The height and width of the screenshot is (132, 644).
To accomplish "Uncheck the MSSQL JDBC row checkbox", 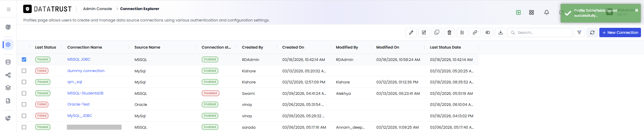I will coord(24,59).
